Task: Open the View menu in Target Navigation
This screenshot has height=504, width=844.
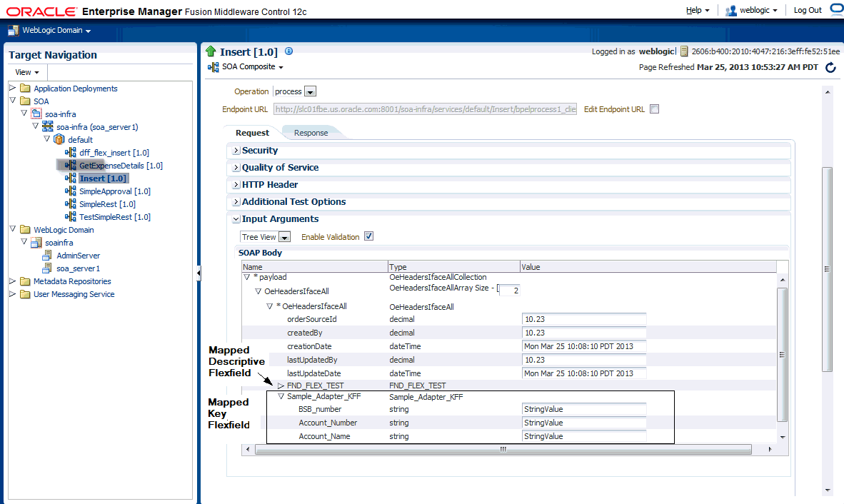Action: pyautogui.click(x=27, y=72)
